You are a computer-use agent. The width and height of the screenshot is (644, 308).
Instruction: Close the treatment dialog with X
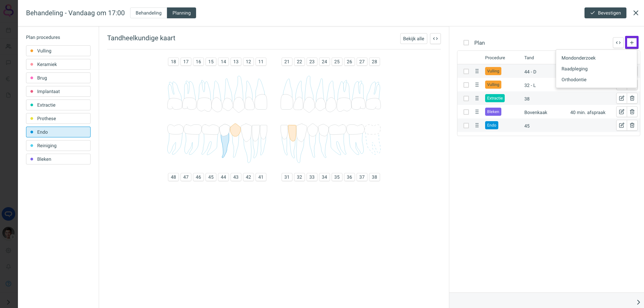click(636, 13)
